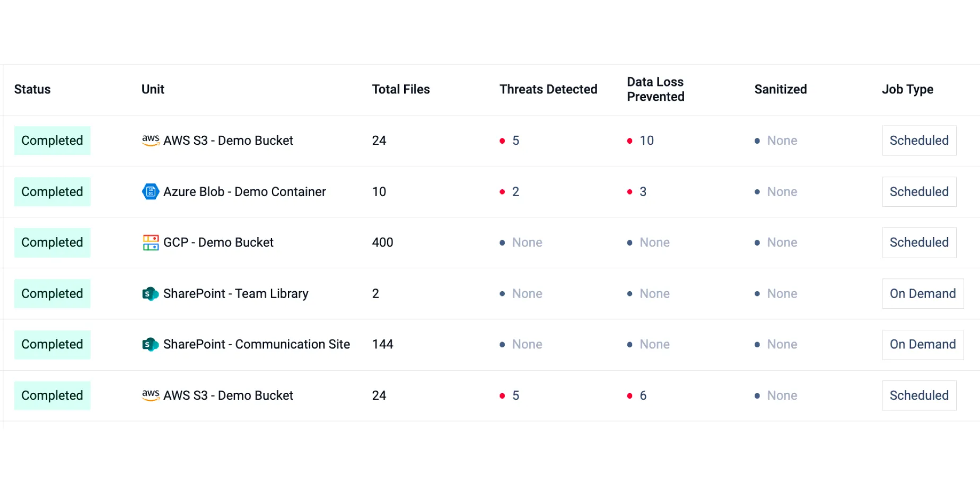Select the Status column header
Viewport: 980px width, 490px height.
(x=32, y=89)
